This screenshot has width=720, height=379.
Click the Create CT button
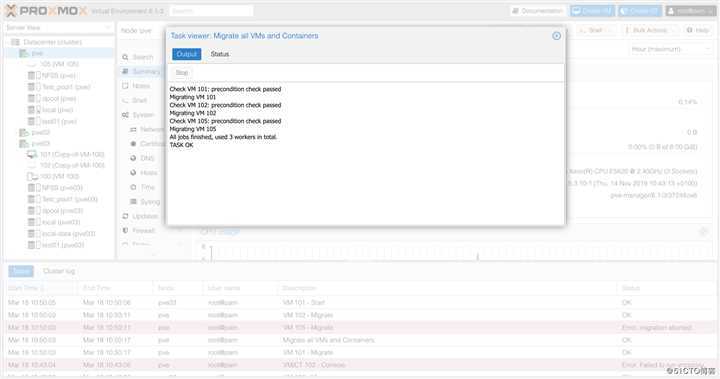[640, 11]
